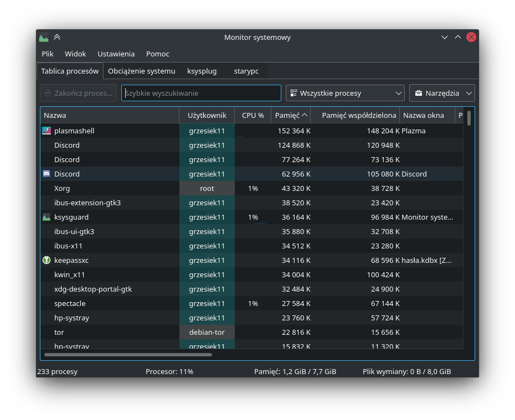
Task: Open the Wszystkie procesy filter dropdown
Action: coord(344,93)
